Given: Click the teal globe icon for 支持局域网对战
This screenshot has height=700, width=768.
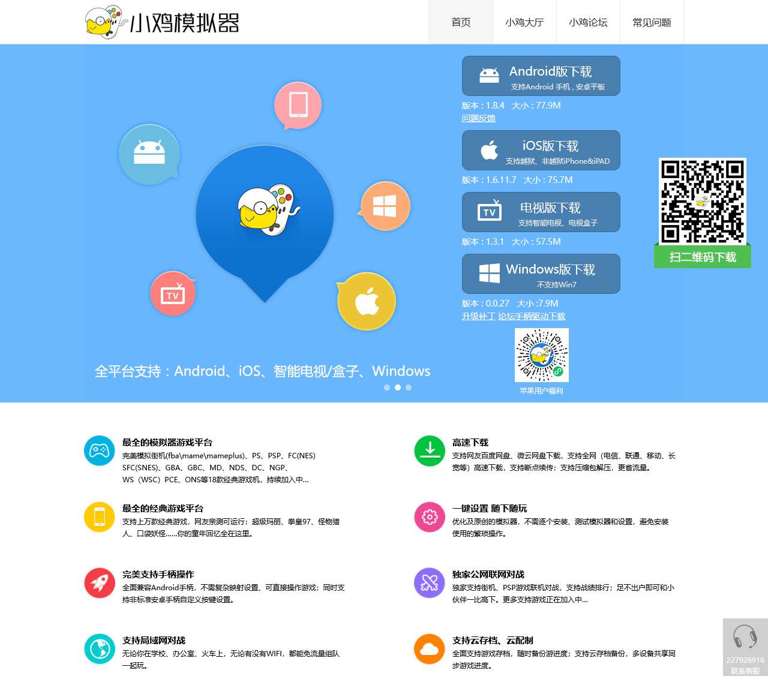Looking at the screenshot, I should pyautogui.click(x=100, y=648).
